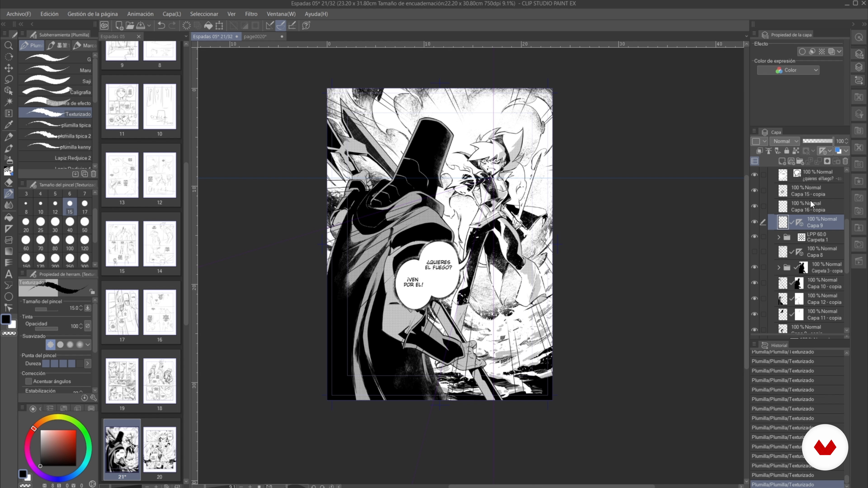The image size is (868, 488).
Task: Open the Archivo(F) menu
Action: pyautogui.click(x=19, y=14)
